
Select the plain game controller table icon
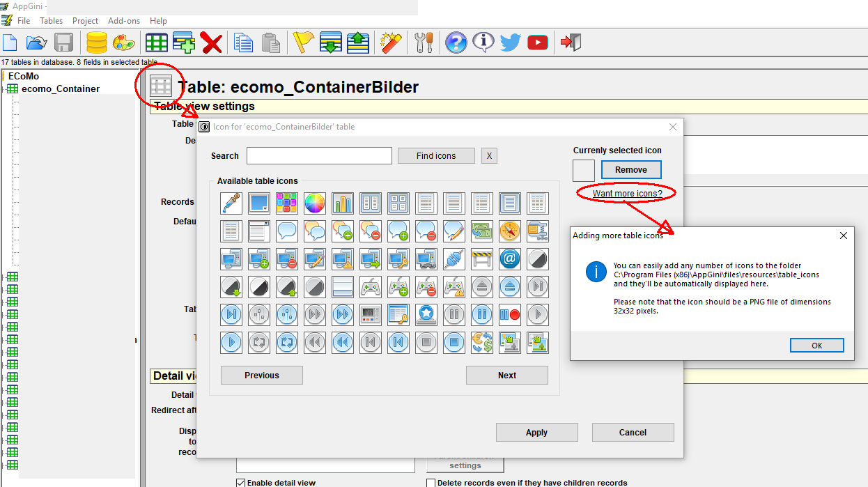pyautogui.click(x=371, y=287)
